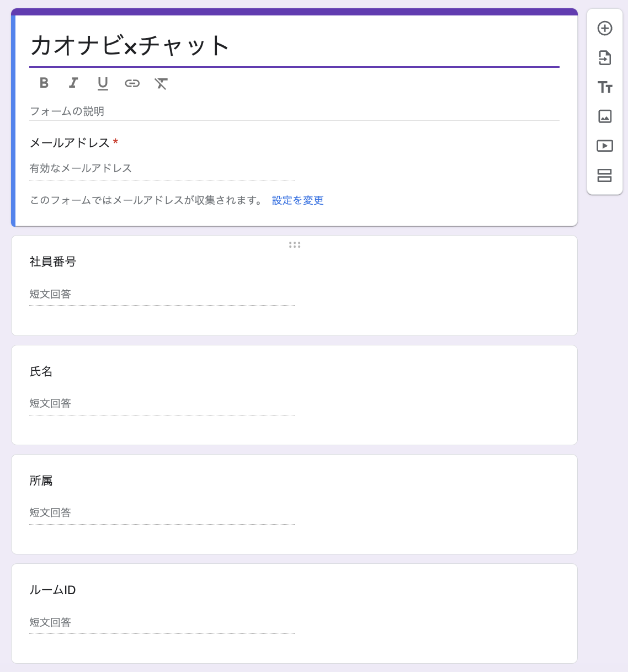Screen dimensions: 628x672
Task: Edit the form title カオナビ×チャット
Action: (130, 46)
